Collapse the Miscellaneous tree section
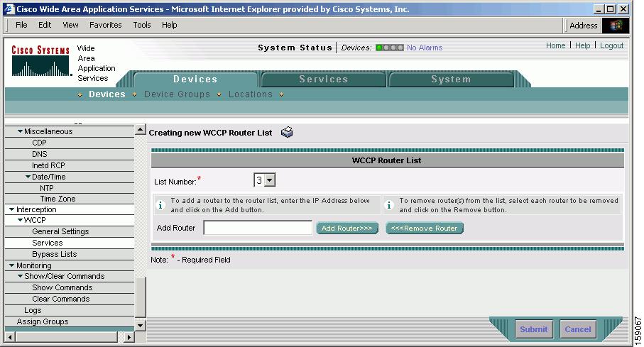 20,131
